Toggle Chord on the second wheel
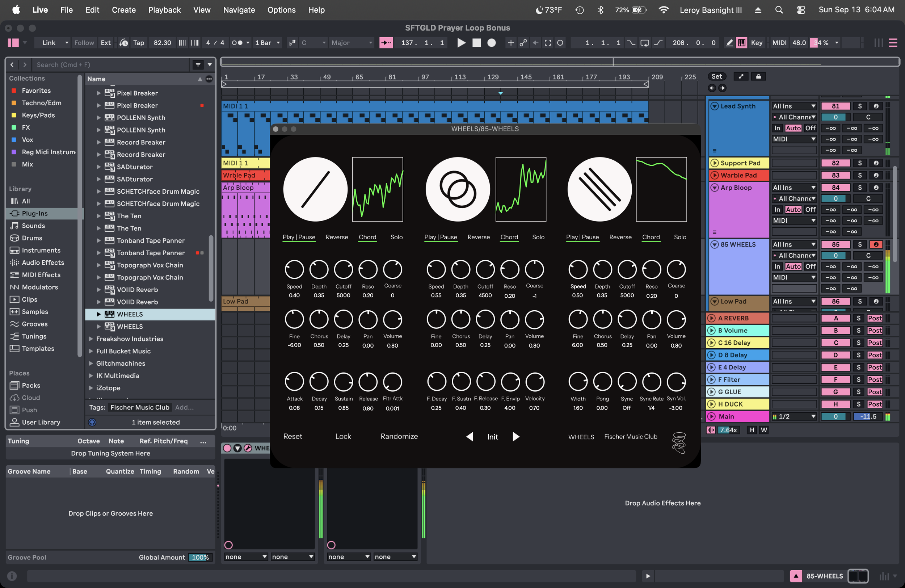This screenshot has height=588, width=905. coord(509,237)
